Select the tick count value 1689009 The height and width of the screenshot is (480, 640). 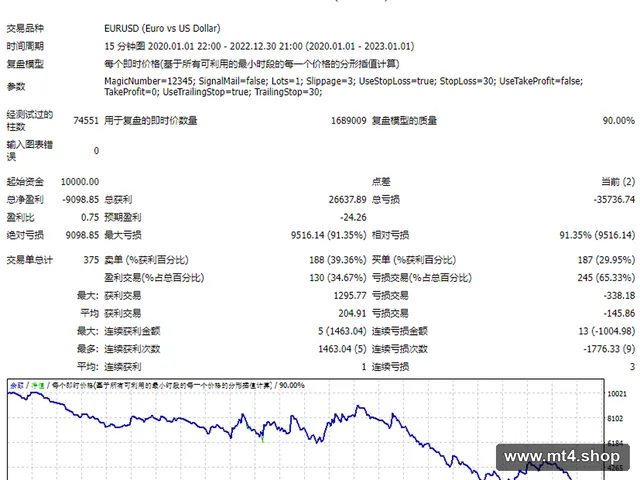[x=349, y=120]
